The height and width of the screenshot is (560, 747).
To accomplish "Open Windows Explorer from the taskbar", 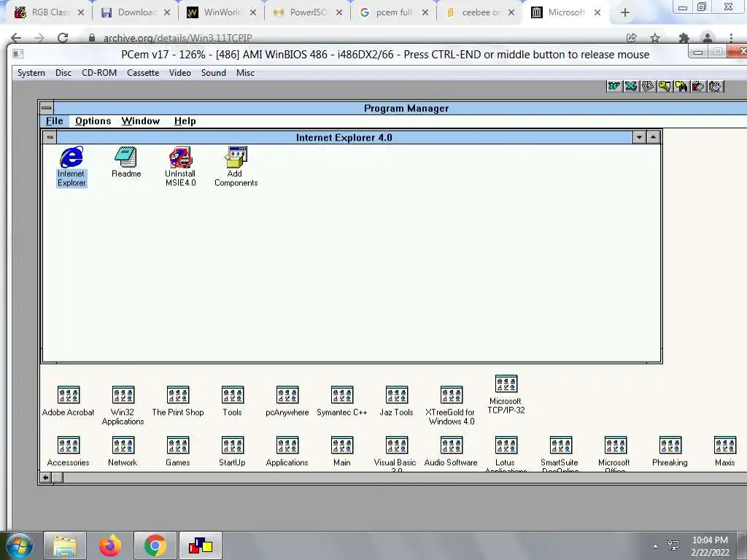I will [x=65, y=545].
